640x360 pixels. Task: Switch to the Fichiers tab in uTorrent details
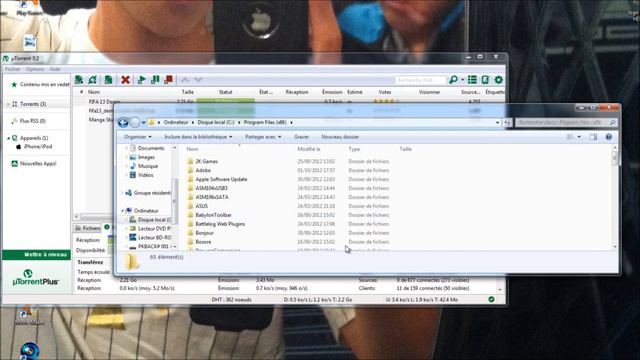tap(87, 228)
